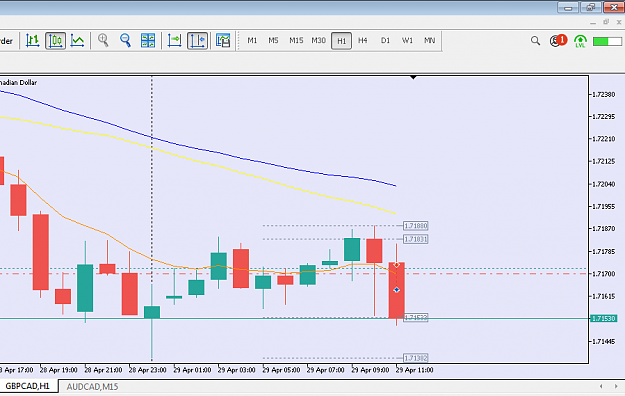Open the GBPCAD,H1 chart tab
This screenshot has width=625, height=396.
pyautogui.click(x=28, y=386)
